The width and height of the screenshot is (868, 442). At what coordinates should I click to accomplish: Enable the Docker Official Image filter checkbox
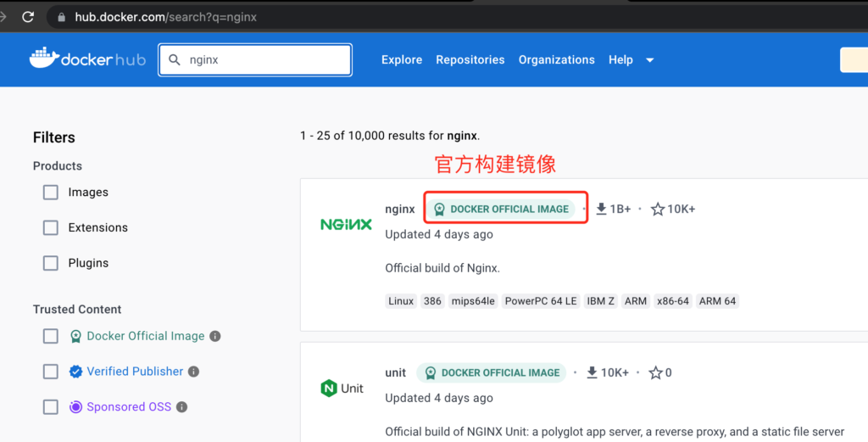[50, 336]
